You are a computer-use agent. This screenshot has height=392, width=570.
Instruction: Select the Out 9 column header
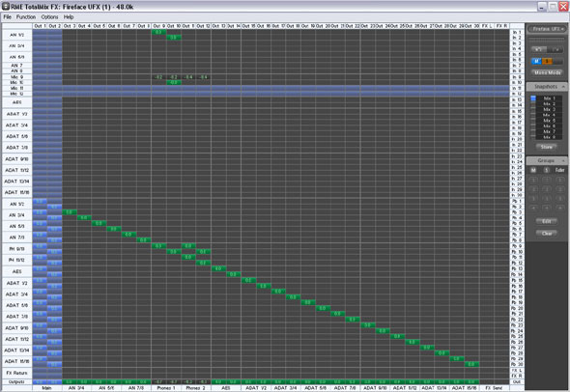[x=158, y=26]
